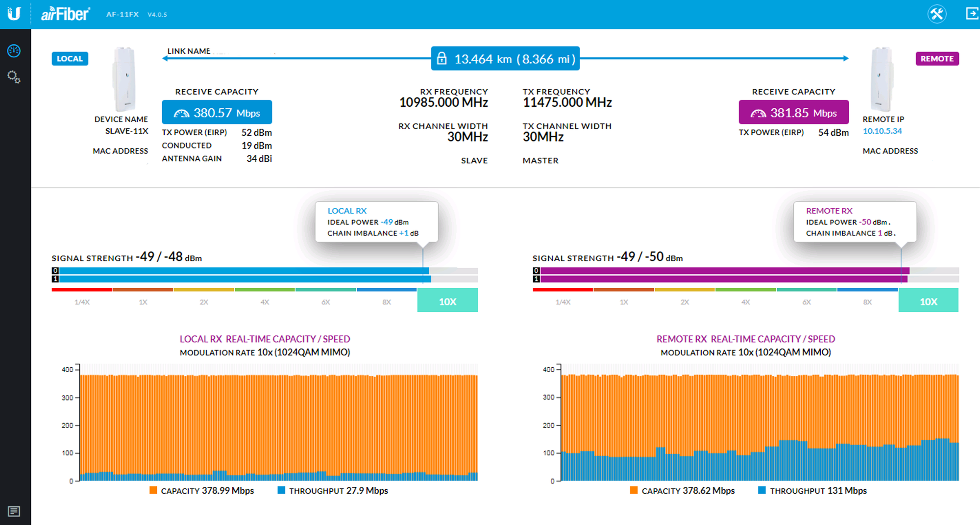The height and width of the screenshot is (525, 980).
Task: Click the logout icon
Action: point(971,14)
